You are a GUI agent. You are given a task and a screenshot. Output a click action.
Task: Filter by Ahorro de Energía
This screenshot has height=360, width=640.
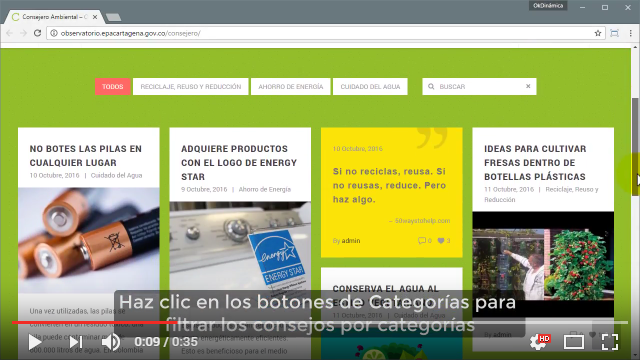pyautogui.click(x=291, y=87)
